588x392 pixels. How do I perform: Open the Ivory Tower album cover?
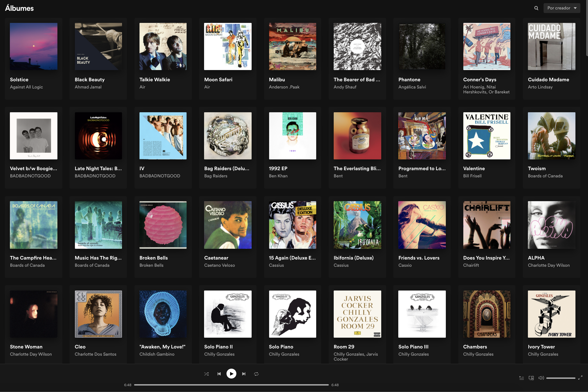click(x=551, y=314)
